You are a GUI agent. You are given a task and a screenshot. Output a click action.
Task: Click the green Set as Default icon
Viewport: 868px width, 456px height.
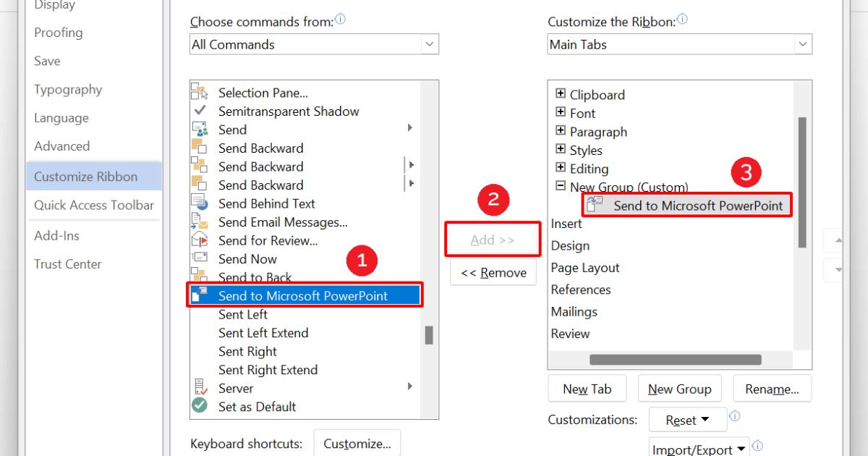pyautogui.click(x=198, y=406)
